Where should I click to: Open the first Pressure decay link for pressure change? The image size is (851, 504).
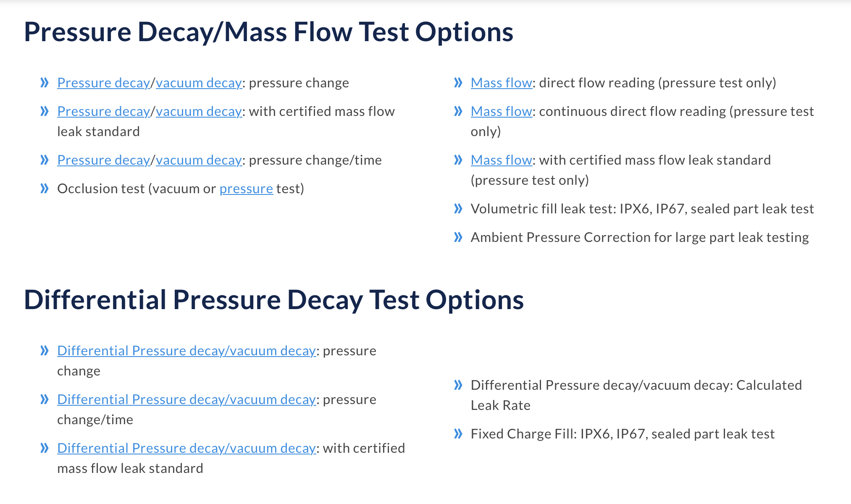[103, 83]
